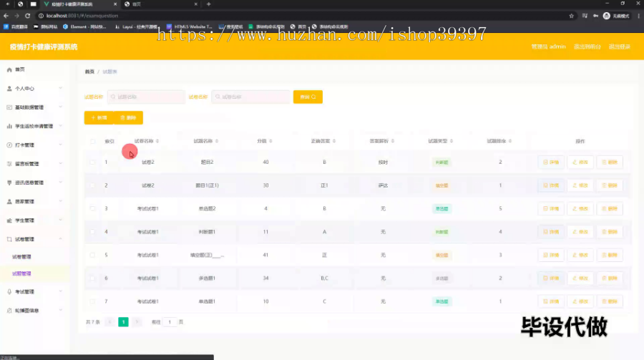Select the checkbox for row 7
The image size is (644, 360).
(92, 301)
